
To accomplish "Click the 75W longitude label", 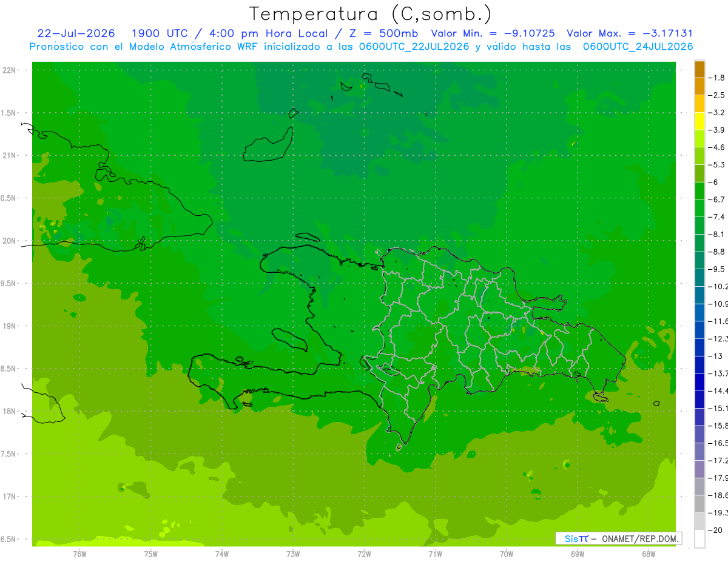I will point(151,554).
